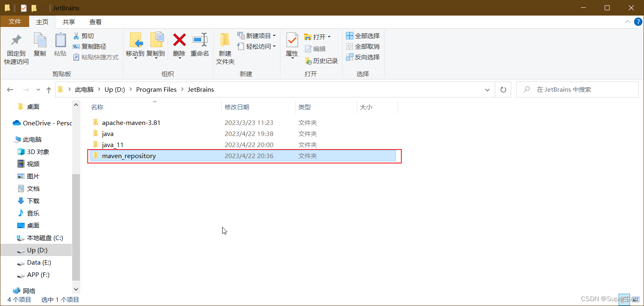Image resolution: width=644 pixels, height=306 pixels.
Task: Expand address bar history dropdown
Action: [487, 90]
